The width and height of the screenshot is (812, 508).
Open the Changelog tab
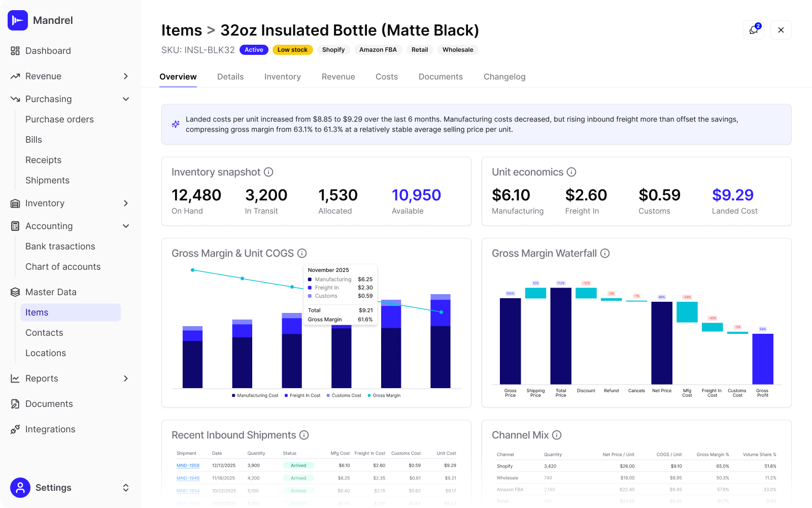504,76
